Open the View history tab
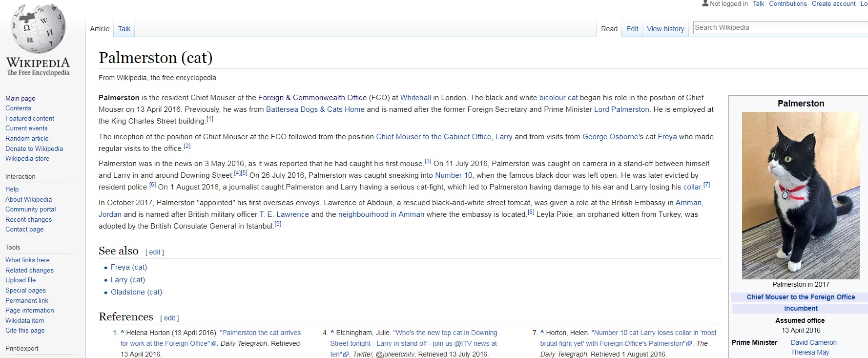 (665, 29)
